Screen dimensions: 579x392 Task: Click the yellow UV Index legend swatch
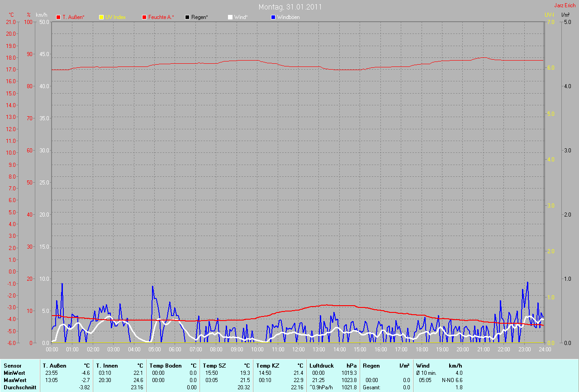[101, 17]
